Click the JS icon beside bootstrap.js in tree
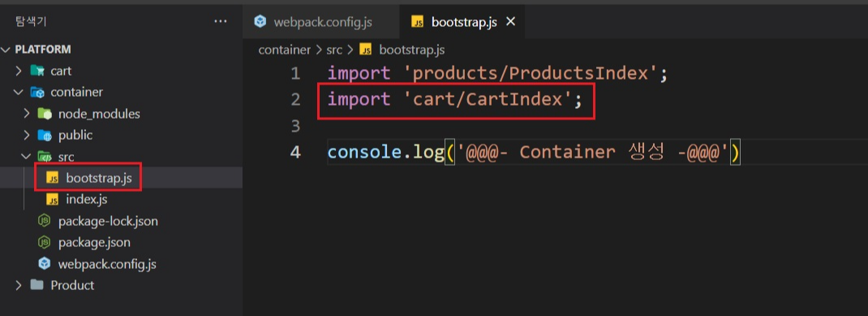This screenshot has height=316, width=868. tap(53, 179)
